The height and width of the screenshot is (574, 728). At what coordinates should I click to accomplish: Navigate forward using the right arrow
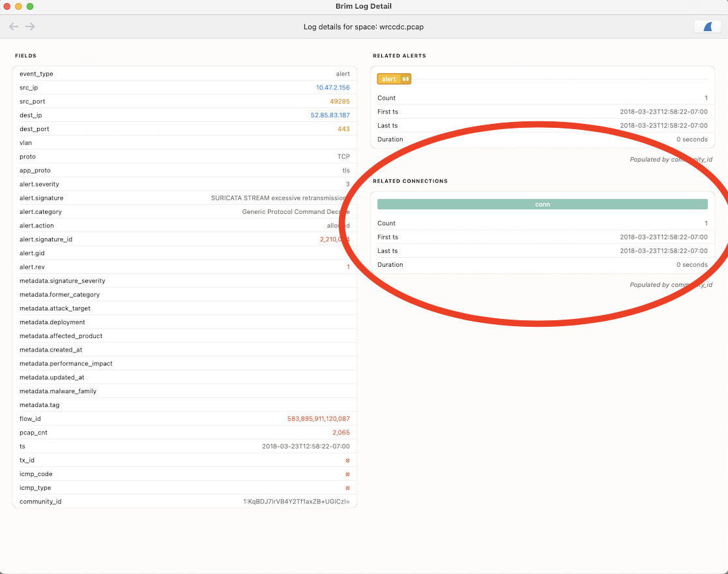pos(29,26)
